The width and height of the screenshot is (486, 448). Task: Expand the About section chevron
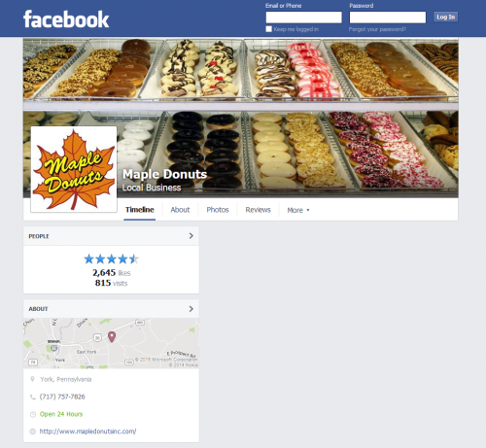pyautogui.click(x=191, y=309)
